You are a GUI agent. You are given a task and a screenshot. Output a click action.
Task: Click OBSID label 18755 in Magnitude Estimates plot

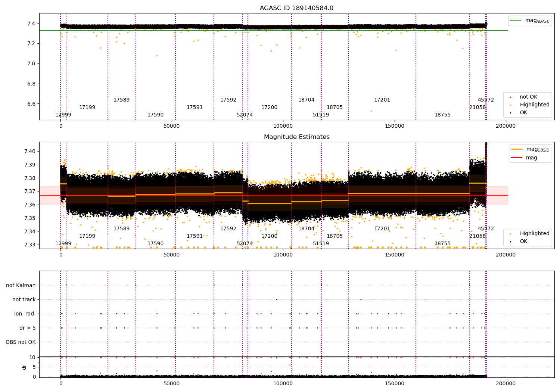(442, 244)
